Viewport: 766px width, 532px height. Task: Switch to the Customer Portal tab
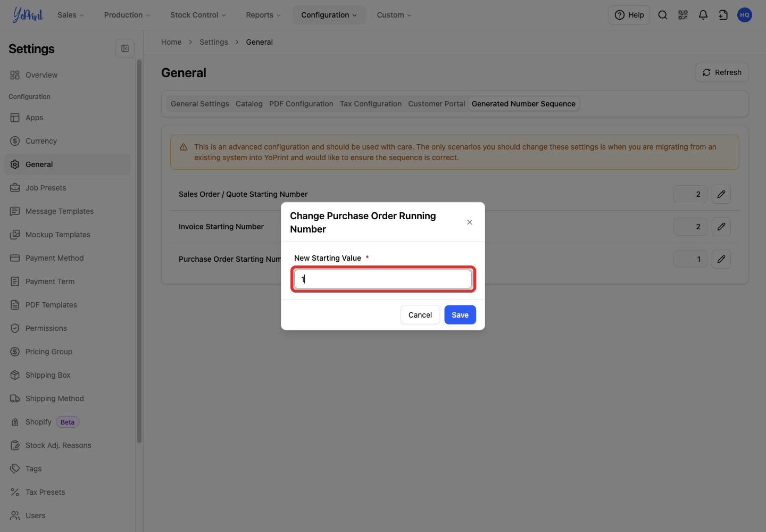point(437,104)
